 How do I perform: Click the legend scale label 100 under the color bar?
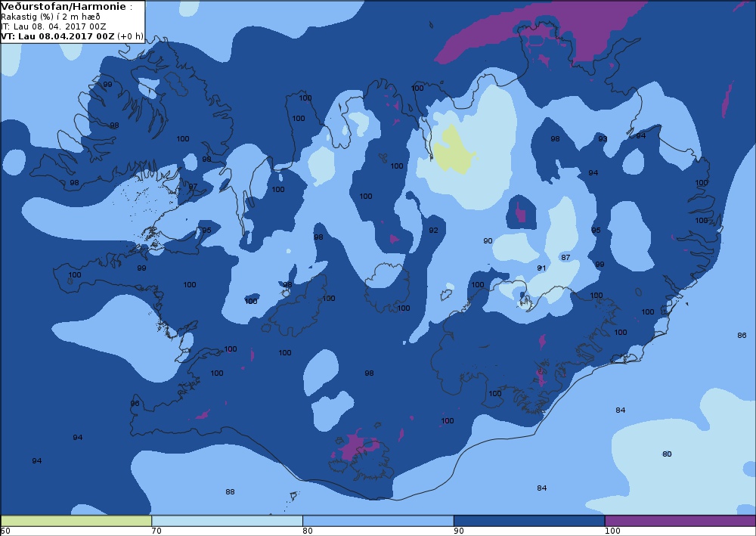pos(613,531)
